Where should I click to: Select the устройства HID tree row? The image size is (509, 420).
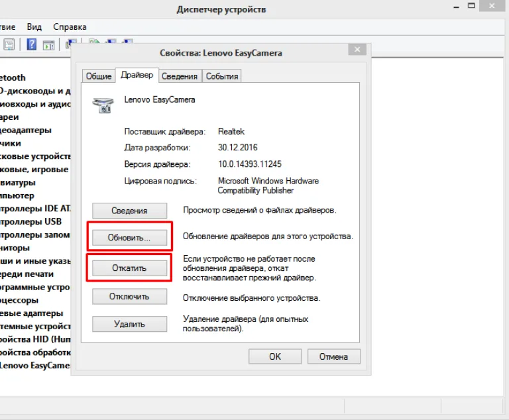[x=35, y=339]
